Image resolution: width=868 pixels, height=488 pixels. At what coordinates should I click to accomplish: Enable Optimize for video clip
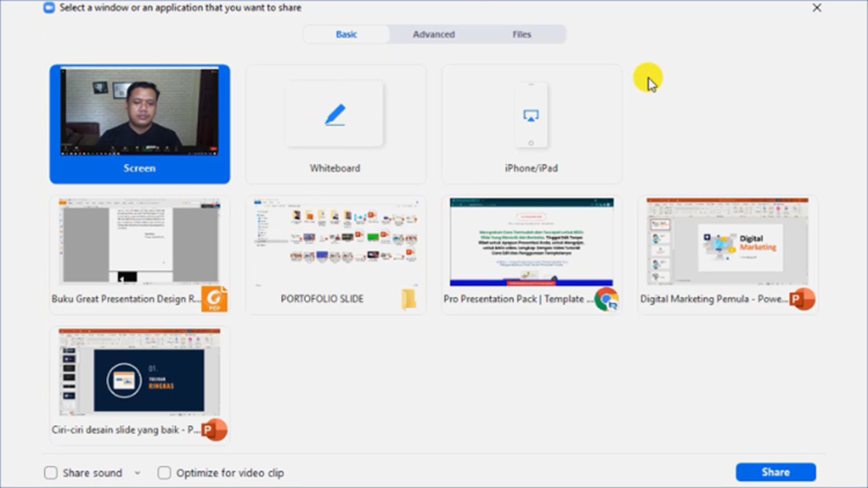pos(164,472)
